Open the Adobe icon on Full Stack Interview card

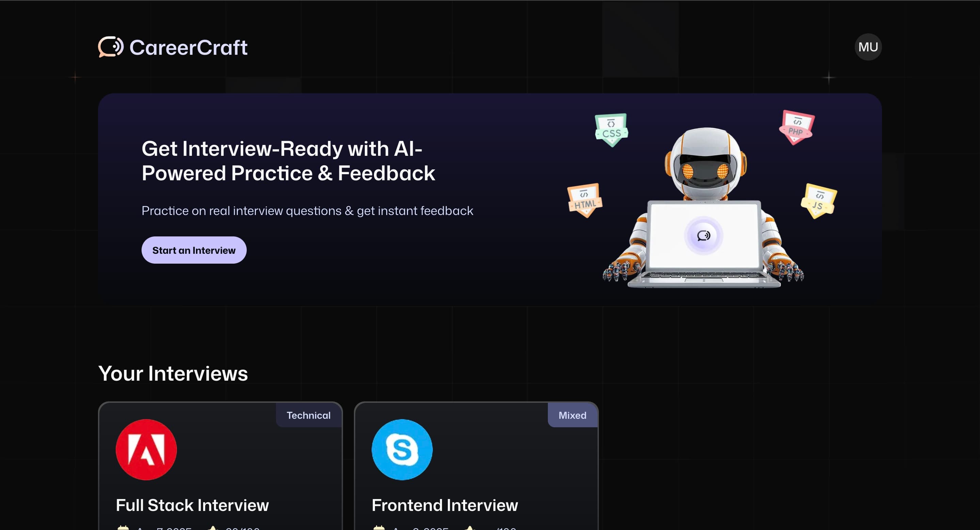[x=146, y=449]
